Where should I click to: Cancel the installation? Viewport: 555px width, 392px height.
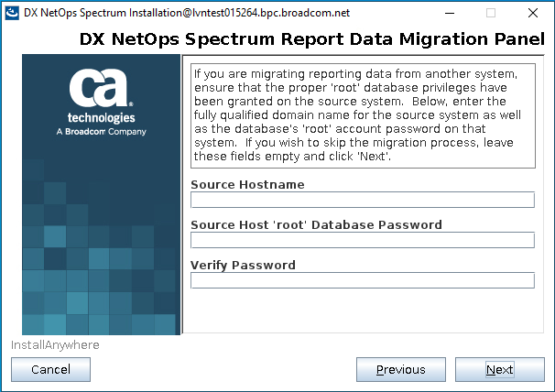tap(50, 369)
